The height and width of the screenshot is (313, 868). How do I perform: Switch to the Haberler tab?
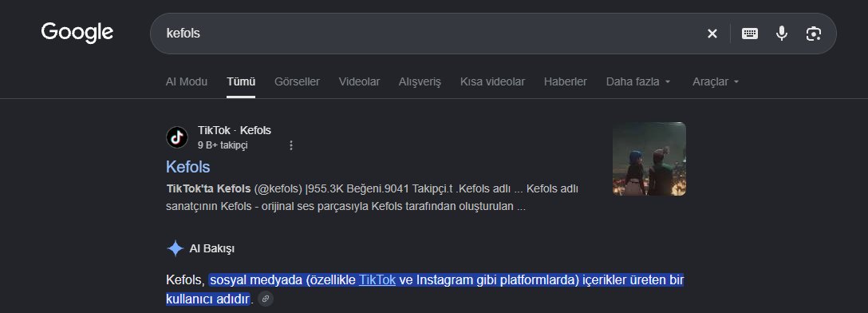point(565,81)
